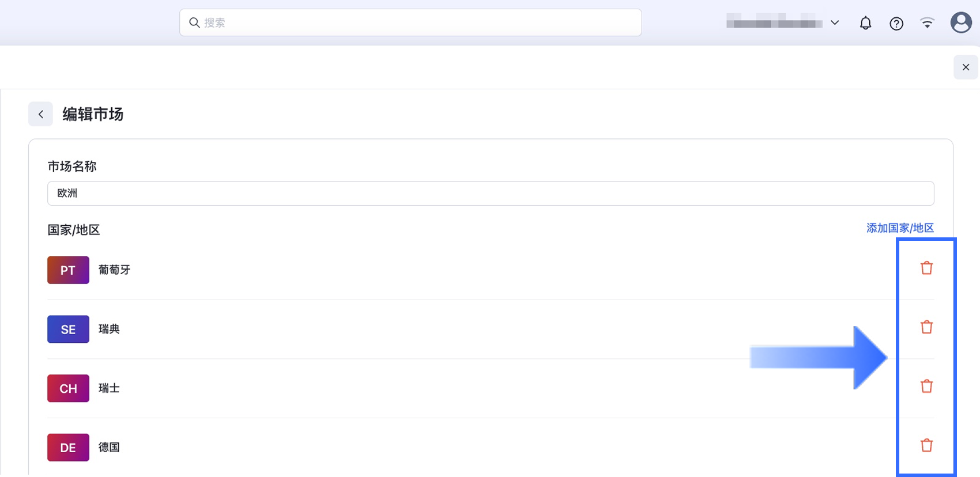Click the Wi-Fi connection status icon
Viewport: 980px width, 477px height.
[927, 23]
